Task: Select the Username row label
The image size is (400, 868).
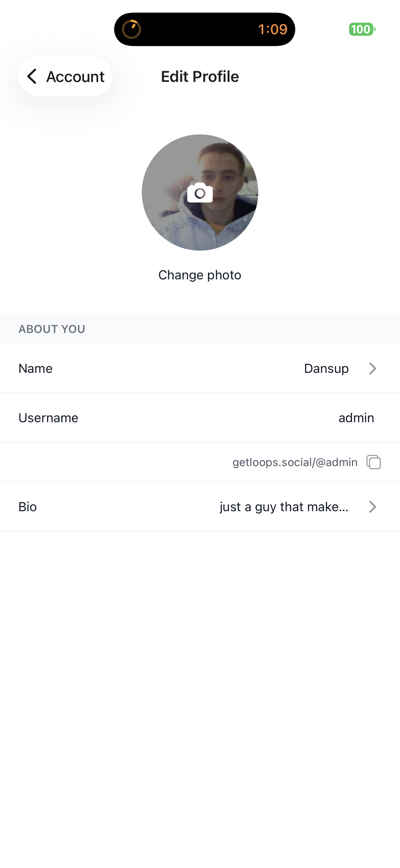Action: click(x=48, y=418)
